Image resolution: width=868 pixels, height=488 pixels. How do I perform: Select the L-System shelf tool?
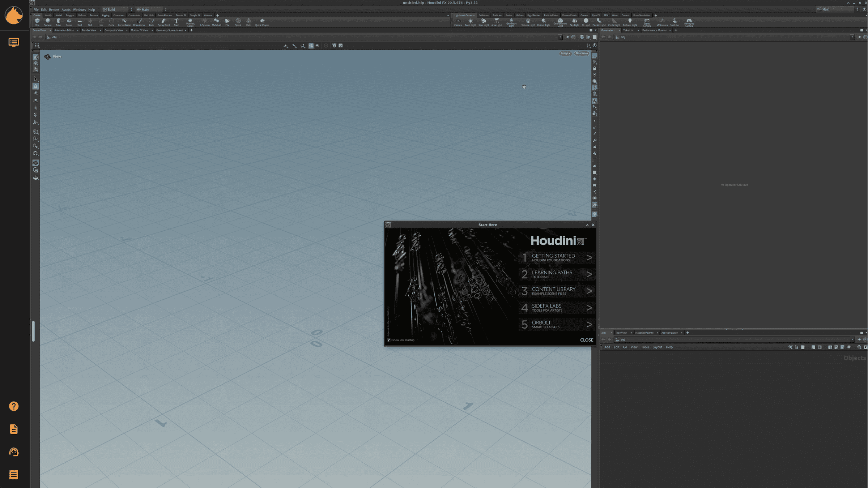pos(205,22)
